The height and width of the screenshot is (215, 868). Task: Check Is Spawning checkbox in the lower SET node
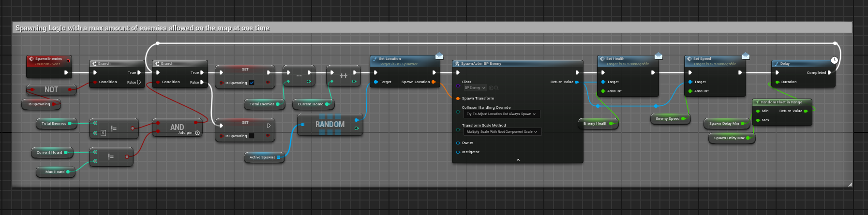[x=252, y=136]
